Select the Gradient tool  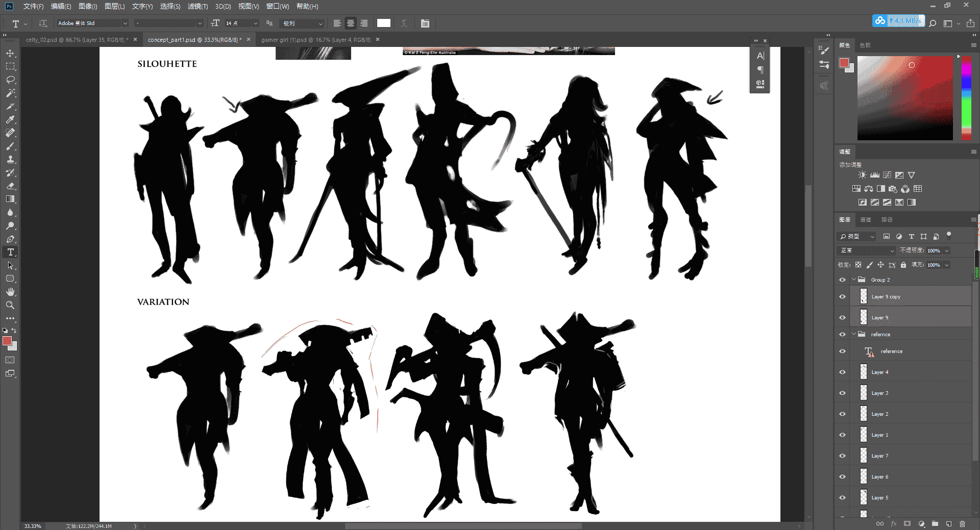pyautogui.click(x=10, y=199)
